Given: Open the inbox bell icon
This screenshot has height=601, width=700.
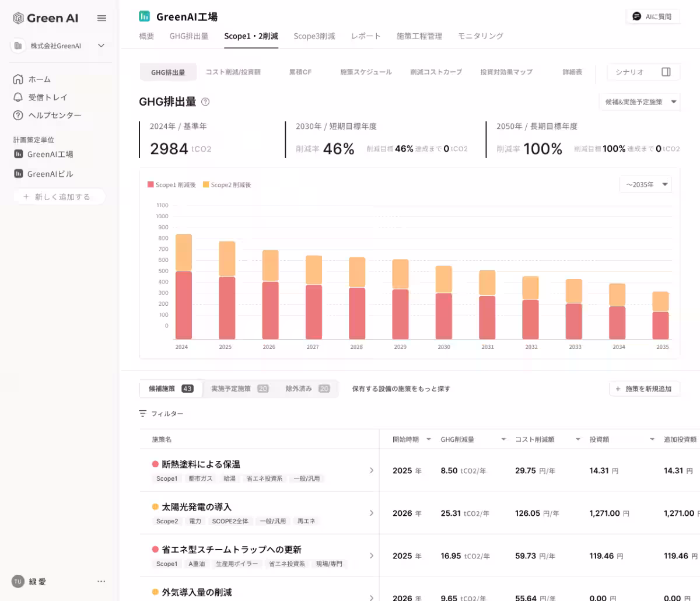Looking at the screenshot, I should pos(18,97).
